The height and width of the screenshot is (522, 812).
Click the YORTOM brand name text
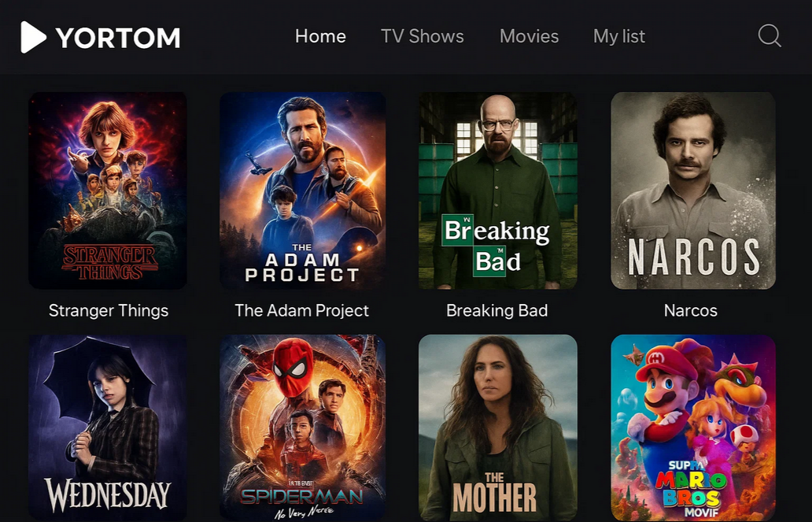tap(118, 38)
